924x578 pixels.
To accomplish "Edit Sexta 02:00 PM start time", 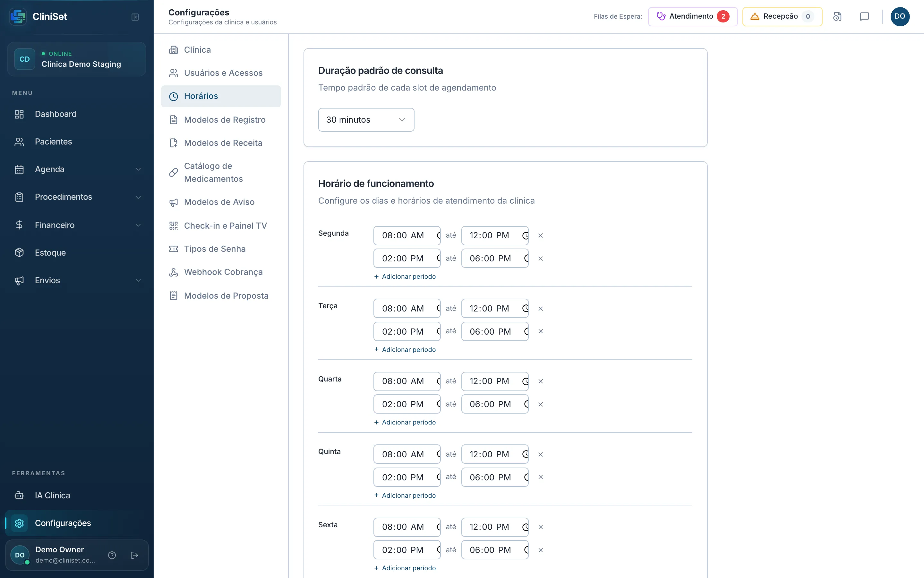I will click(407, 550).
